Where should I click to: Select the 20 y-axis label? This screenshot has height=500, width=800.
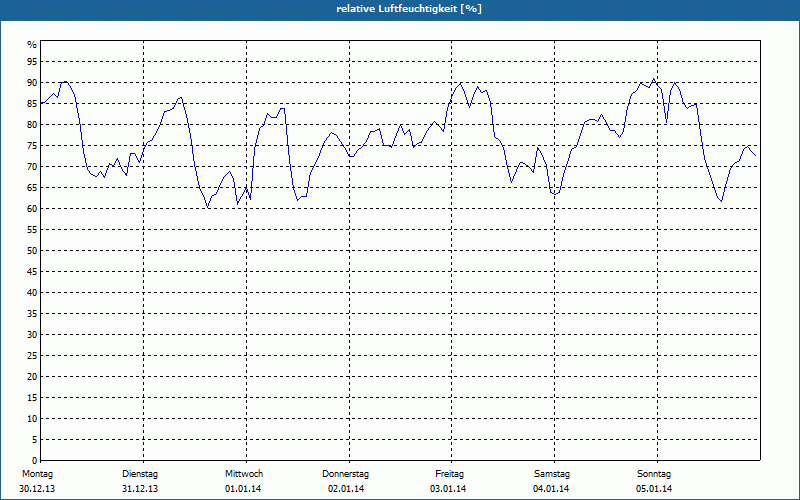pyautogui.click(x=32, y=377)
